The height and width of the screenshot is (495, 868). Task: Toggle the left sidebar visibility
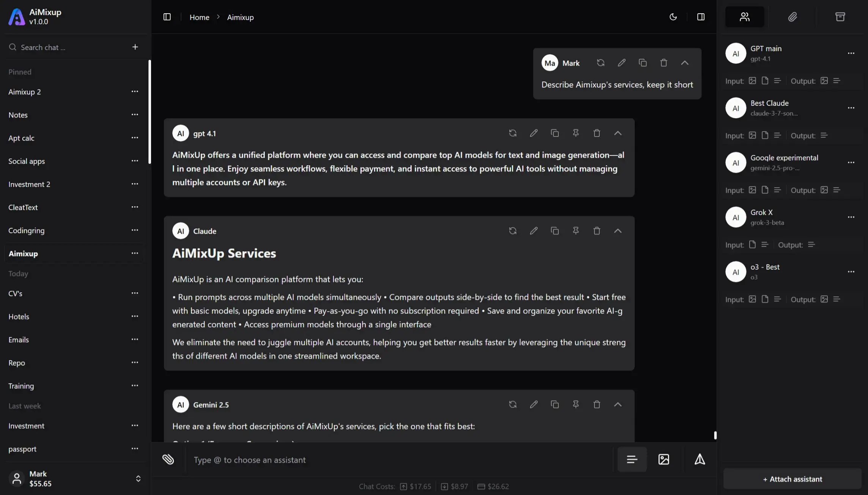[167, 17]
